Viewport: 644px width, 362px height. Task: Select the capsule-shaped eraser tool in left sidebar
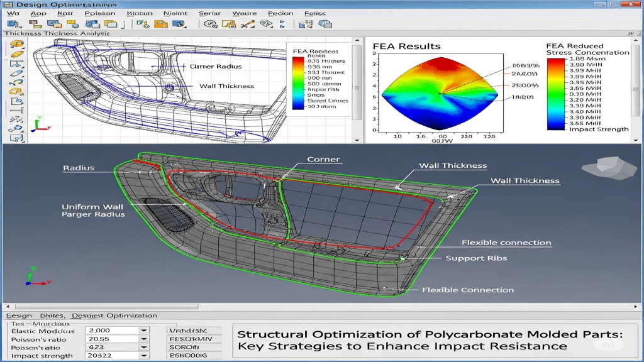click(17, 74)
